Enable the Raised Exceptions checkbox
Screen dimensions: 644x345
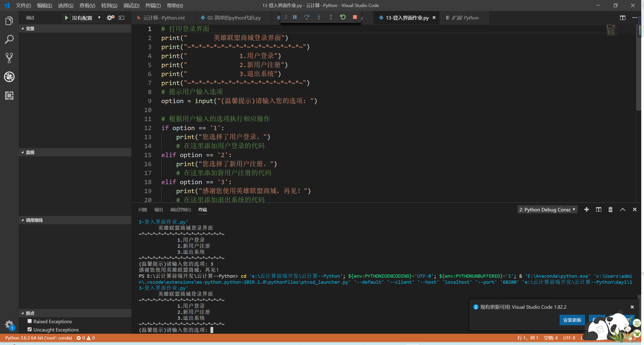point(30,321)
